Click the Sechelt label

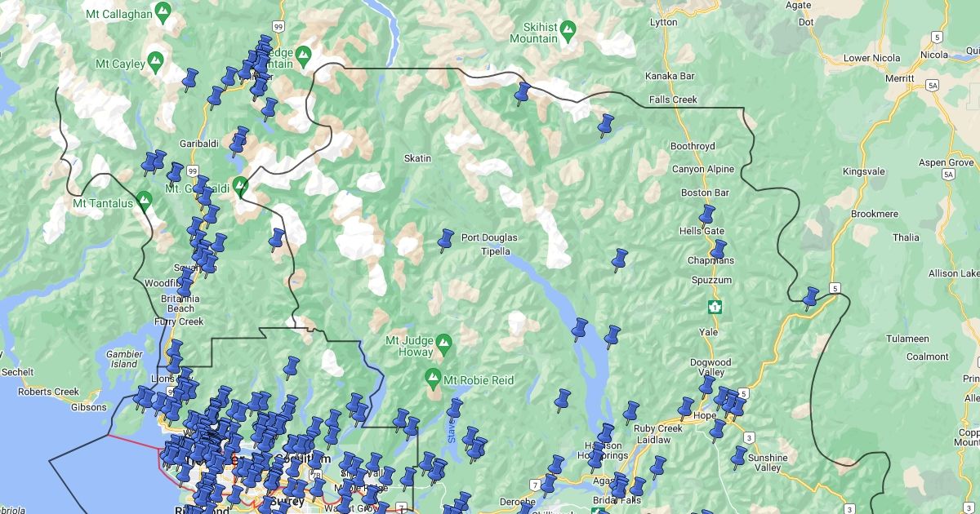coord(17,372)
